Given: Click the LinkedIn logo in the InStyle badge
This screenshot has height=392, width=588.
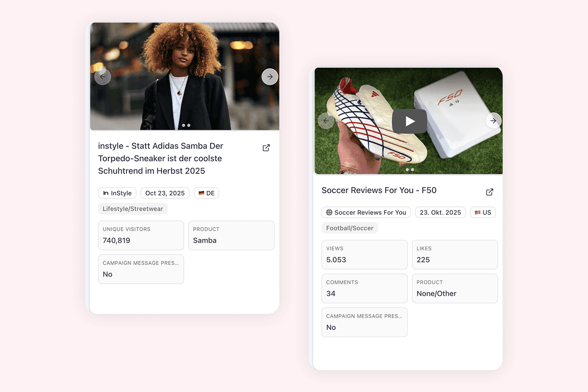Looking at the screenshot, I should 105,193.
